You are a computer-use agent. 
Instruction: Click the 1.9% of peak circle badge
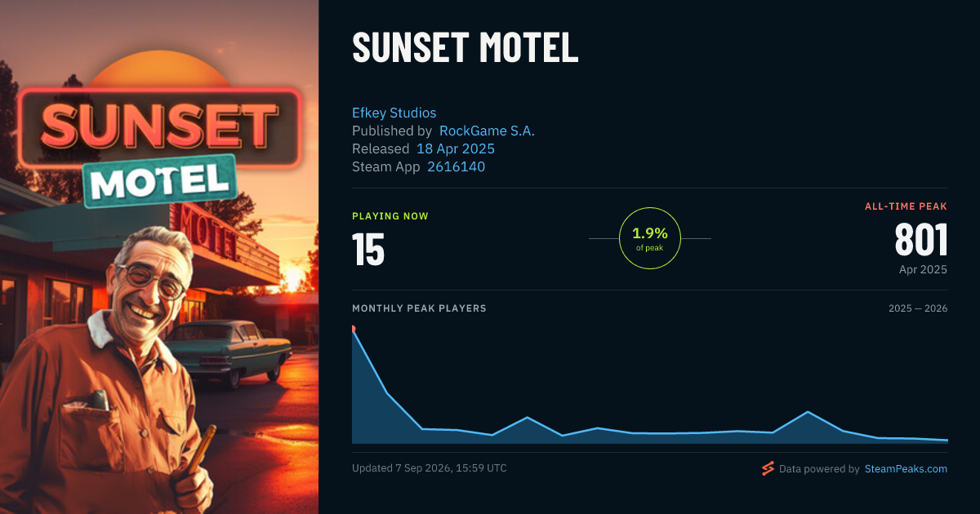pyautogui.click(x=650, y=238)
